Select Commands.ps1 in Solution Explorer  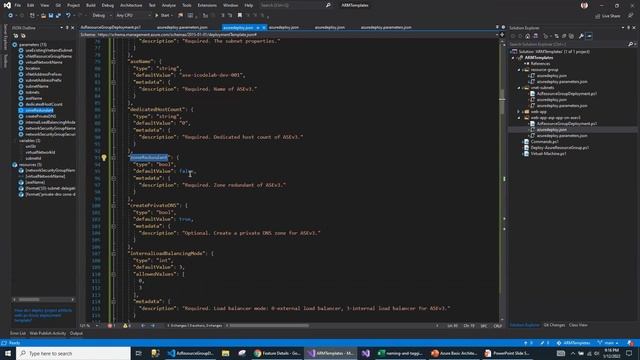(x=543, y=142)
